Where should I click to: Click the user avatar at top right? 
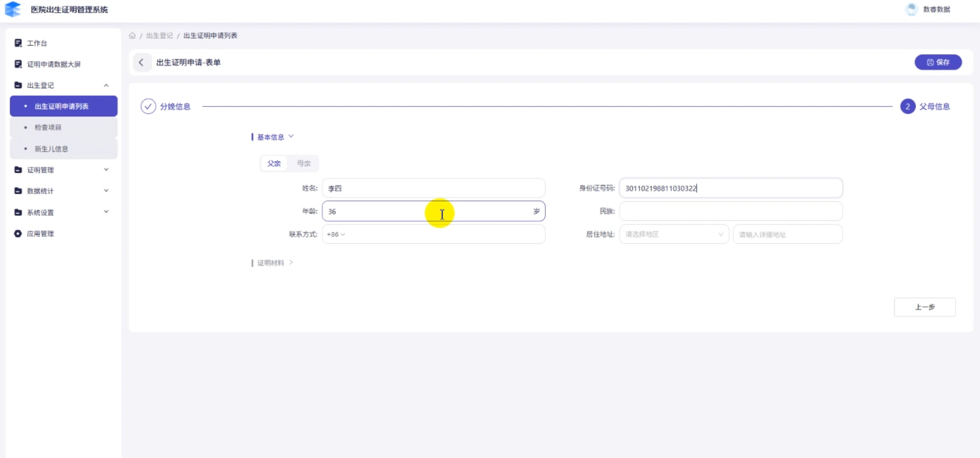911,9
